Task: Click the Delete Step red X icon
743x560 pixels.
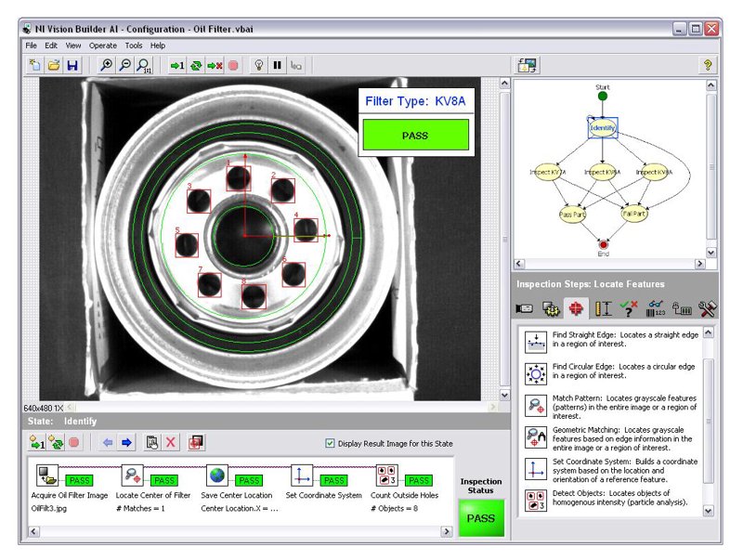Action: pos(171,442)
